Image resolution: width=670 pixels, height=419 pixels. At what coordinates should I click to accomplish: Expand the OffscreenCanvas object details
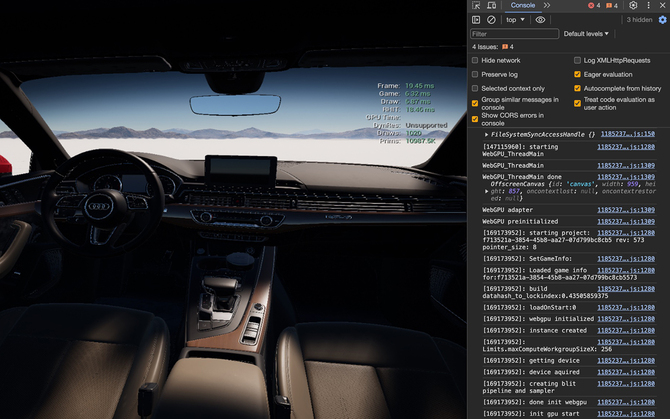(x=486, y=191)
